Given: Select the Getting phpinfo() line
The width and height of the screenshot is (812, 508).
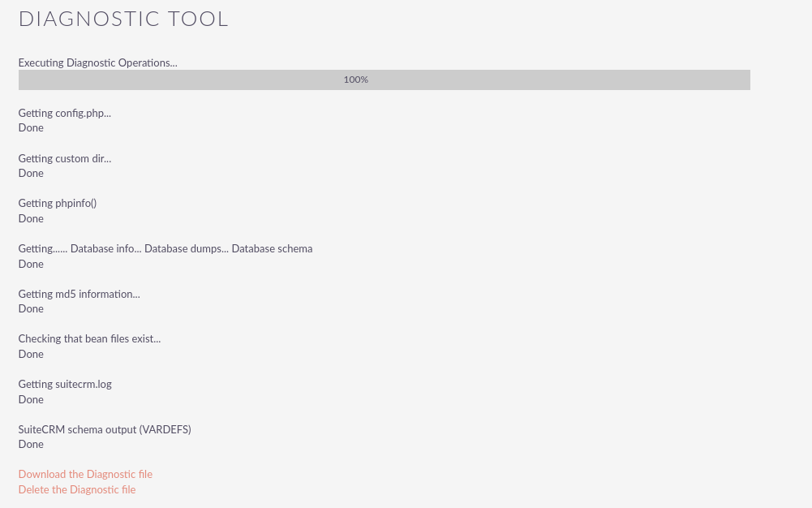Looking at the screenshot, I should (57, 204).
